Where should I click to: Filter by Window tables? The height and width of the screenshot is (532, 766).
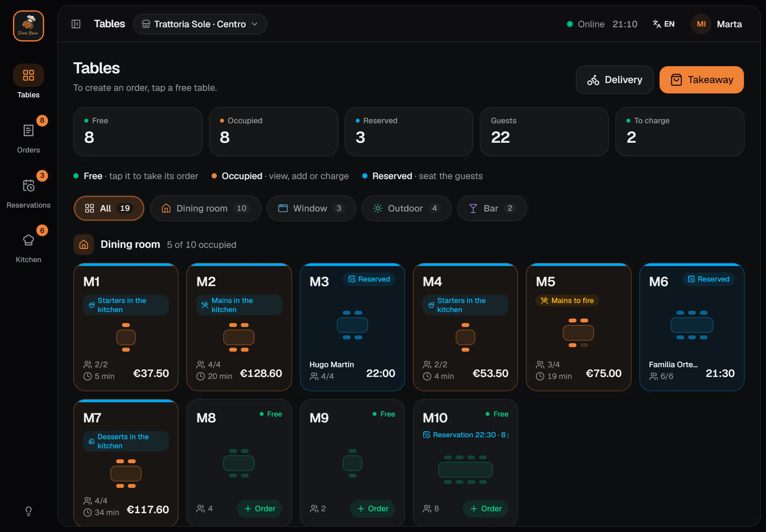[x=312, y=208]
